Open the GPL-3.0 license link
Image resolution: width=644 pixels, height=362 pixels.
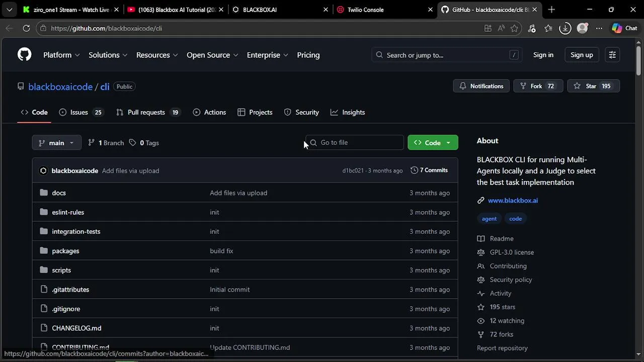pyautogui.click(x=506, y=252)
